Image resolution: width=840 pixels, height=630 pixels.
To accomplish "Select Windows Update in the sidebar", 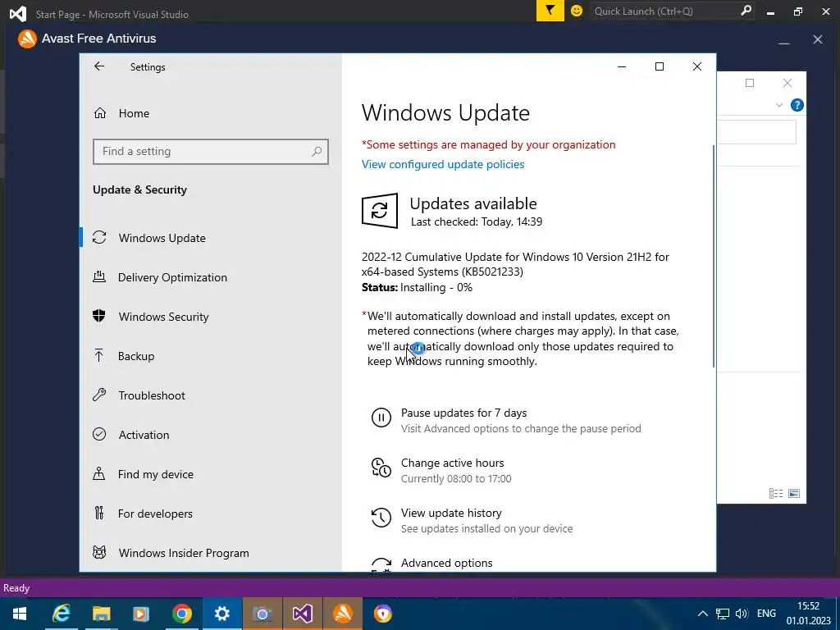I will pos(162,238).
